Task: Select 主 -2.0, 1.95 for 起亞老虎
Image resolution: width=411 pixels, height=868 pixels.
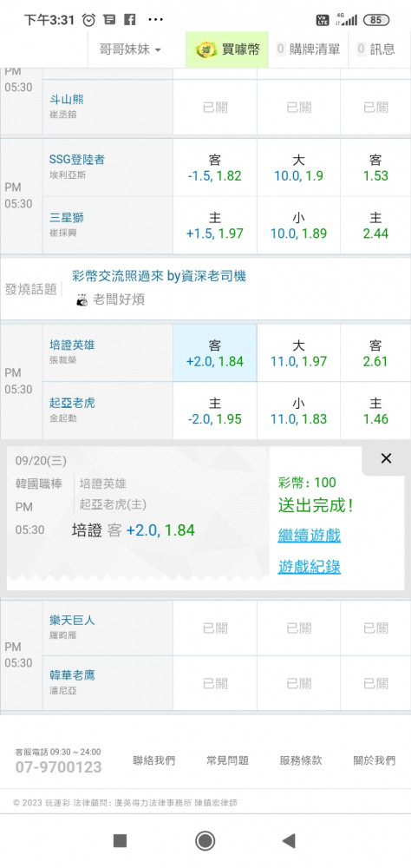Action: click(215, 411)
